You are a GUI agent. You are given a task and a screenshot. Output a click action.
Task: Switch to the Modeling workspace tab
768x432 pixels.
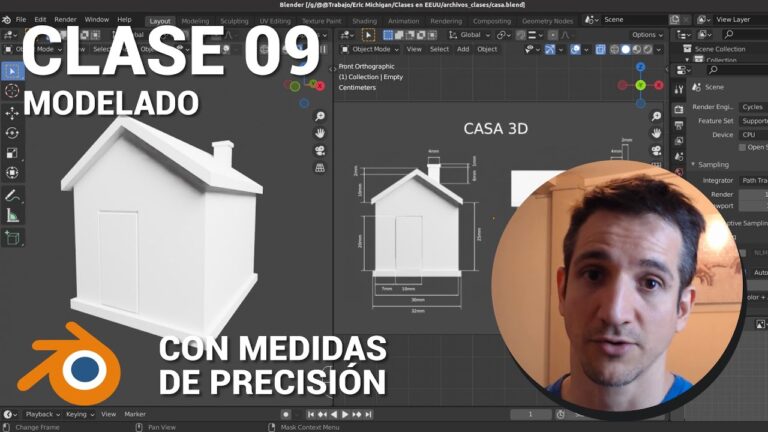195,21
